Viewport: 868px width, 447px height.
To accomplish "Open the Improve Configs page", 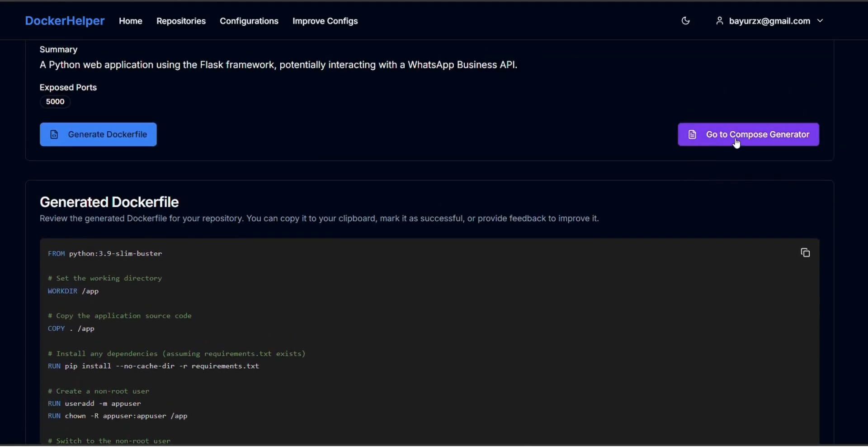I will coord(325,21).
